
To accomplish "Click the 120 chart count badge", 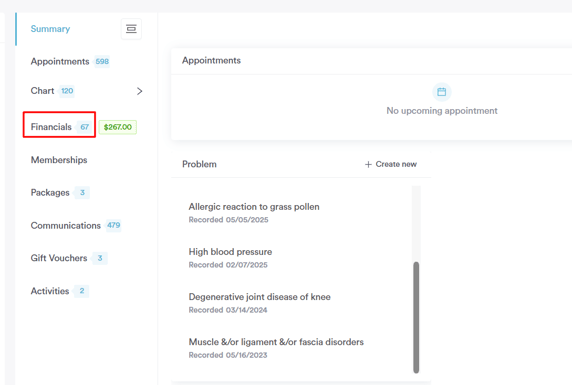I will pos(67,91).
